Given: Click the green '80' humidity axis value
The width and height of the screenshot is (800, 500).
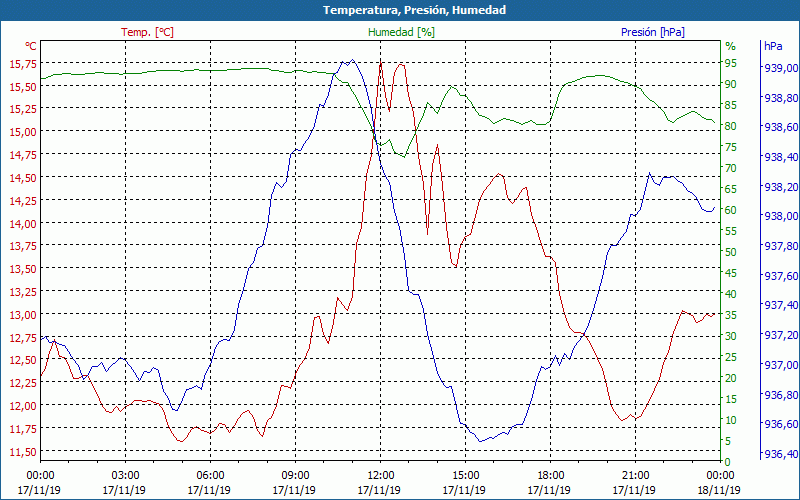Looking at the screenshot, I should pyautogui.click(x=731, y=126).
